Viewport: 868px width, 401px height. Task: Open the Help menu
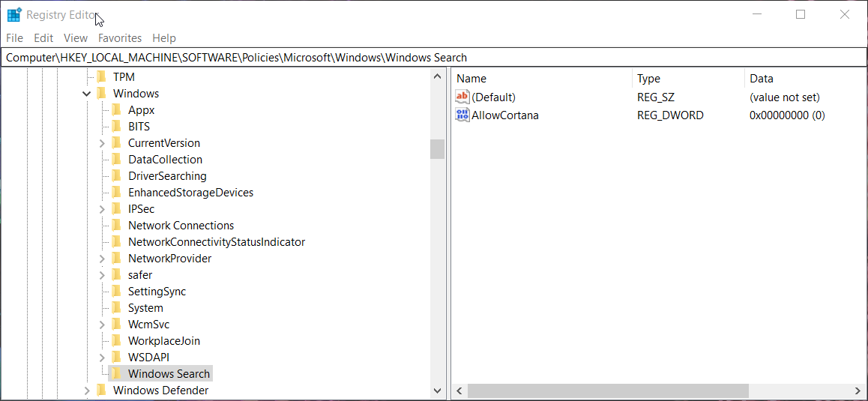(164, 38)
